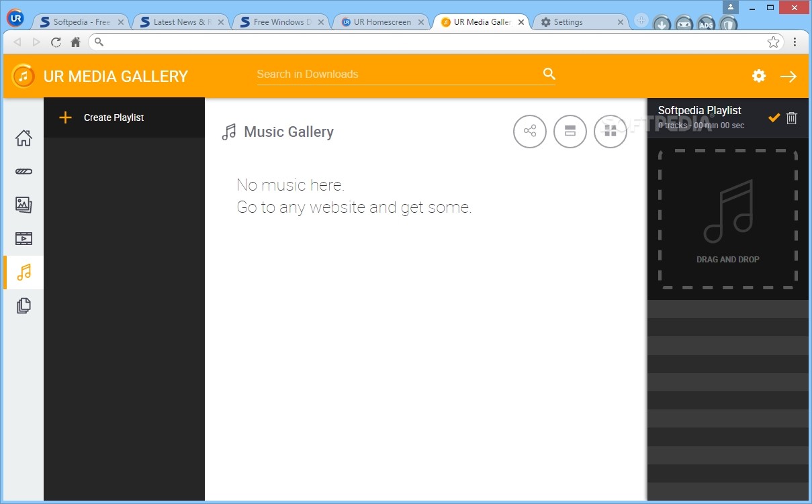Click the Create Playlist plus icon
Screen dimensions: 812x504
[x=65, y=117]
